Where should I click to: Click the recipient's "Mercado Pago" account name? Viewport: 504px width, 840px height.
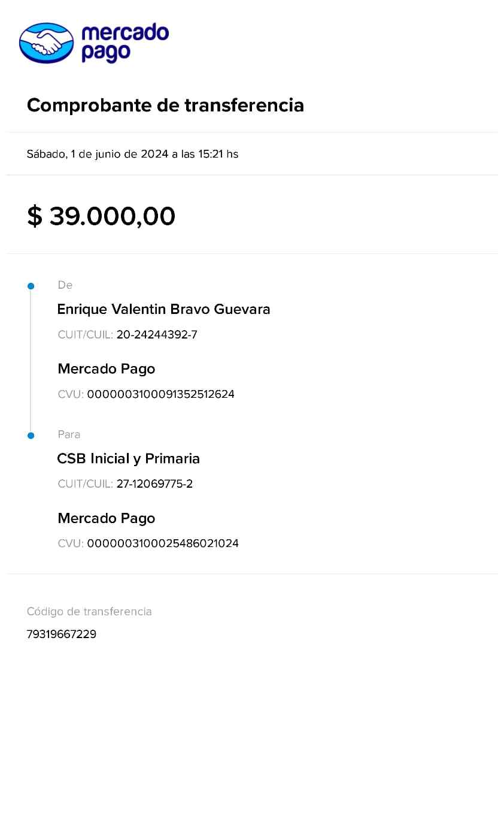click(107, 518)
